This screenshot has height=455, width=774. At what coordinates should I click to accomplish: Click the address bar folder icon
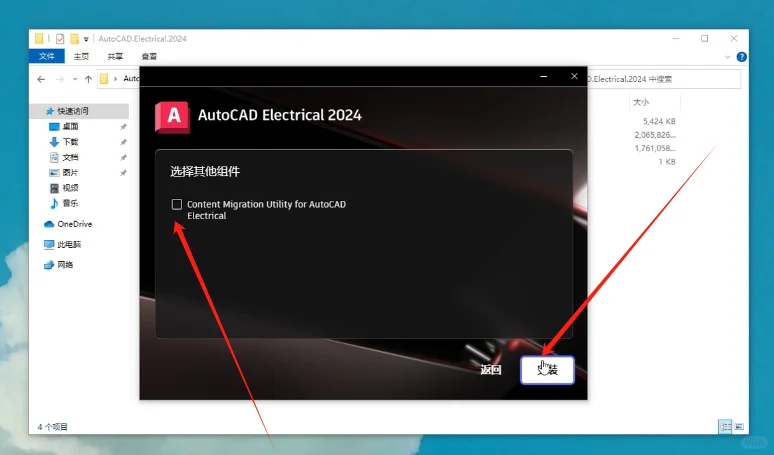(104, 79)
